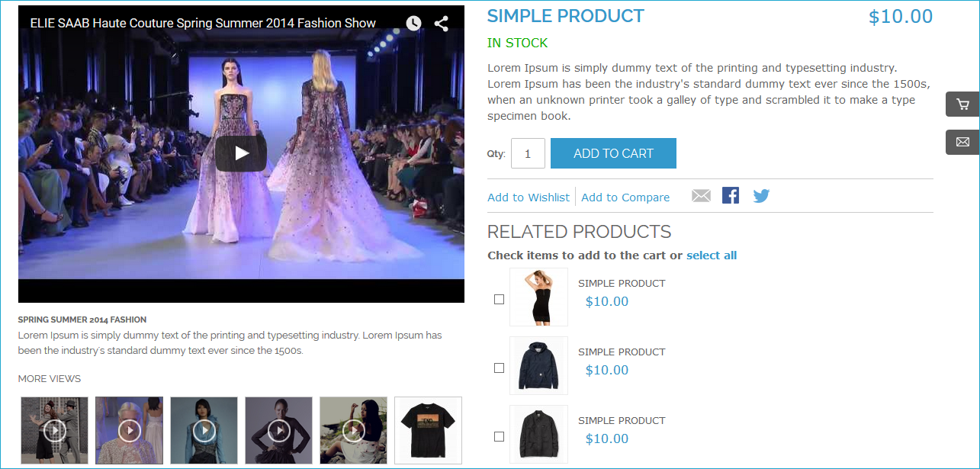The height and width of the screenshot is (469, 980).
Task: Click the main product price $10.00 beside heading
Action: [x=901, y=17]
